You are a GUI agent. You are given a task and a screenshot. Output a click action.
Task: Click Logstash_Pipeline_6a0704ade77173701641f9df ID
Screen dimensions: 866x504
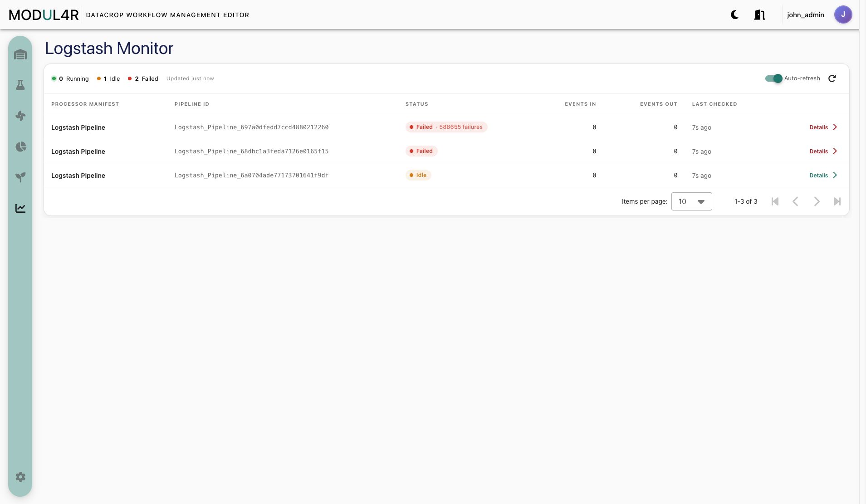coord(251,176)
